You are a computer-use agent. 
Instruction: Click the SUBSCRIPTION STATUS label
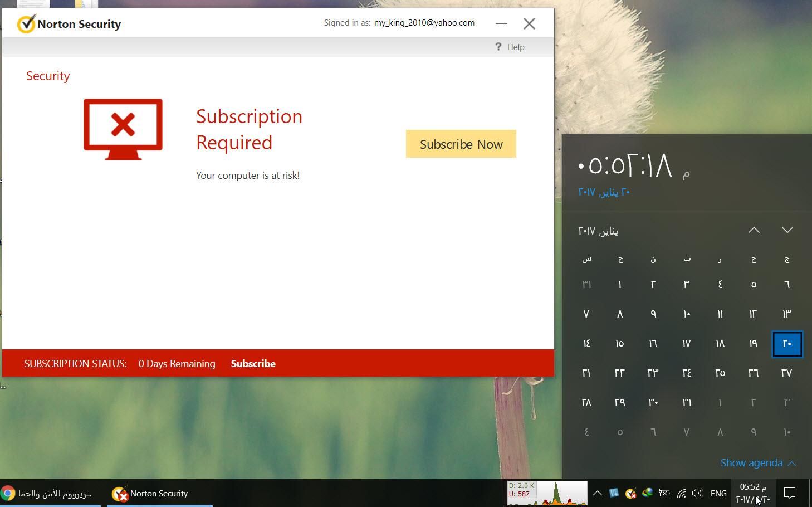(75, 363)
